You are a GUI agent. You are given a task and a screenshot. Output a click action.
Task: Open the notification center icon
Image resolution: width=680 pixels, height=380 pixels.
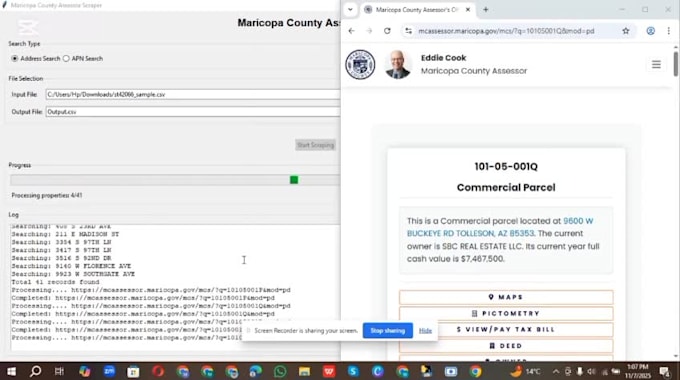[664, 371]
